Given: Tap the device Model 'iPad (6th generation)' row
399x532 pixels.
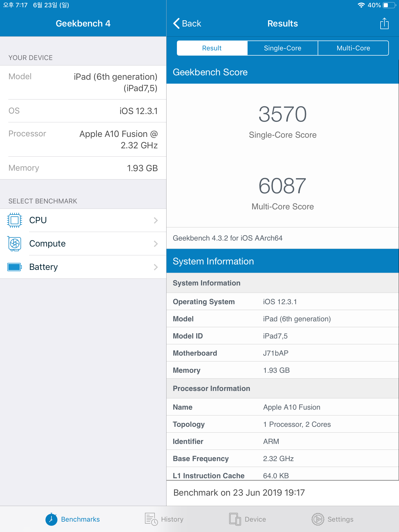Looking at the screenshot, I should click(x=83, y=82).
